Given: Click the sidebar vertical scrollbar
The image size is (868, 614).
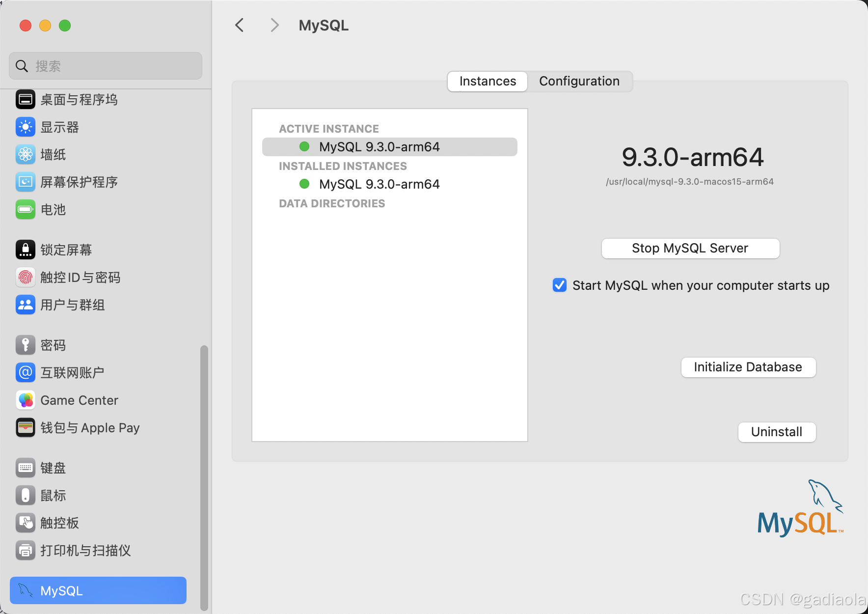Looking at the screenshot, I should point(204,478).
